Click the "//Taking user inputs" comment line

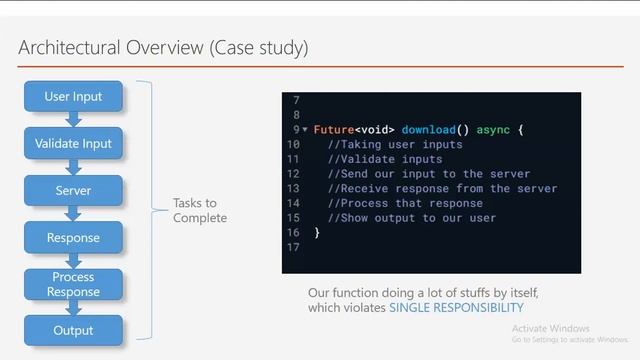pyautogui.click(x=395, y=144)
